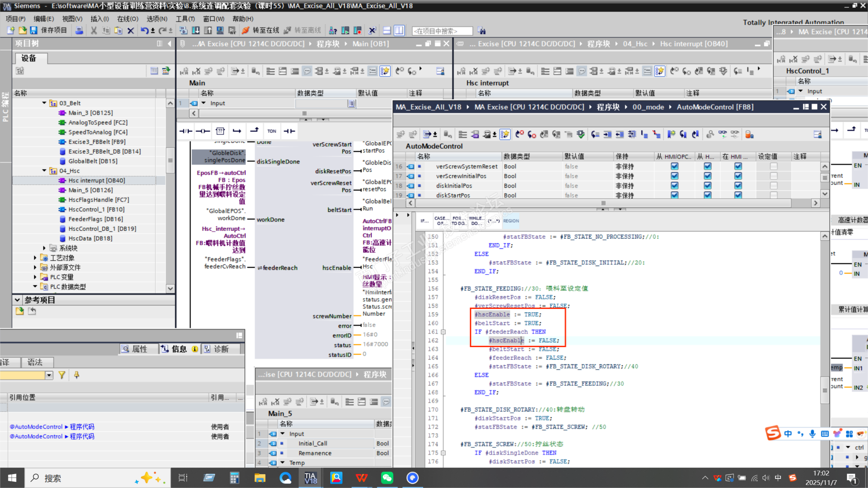Switch to the 诊断 tab

click(x=221, y=349)
